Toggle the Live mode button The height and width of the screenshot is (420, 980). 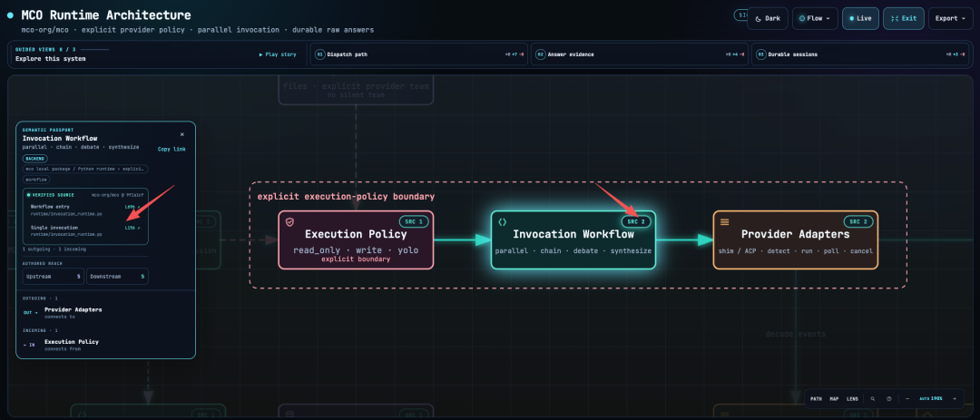860,18
